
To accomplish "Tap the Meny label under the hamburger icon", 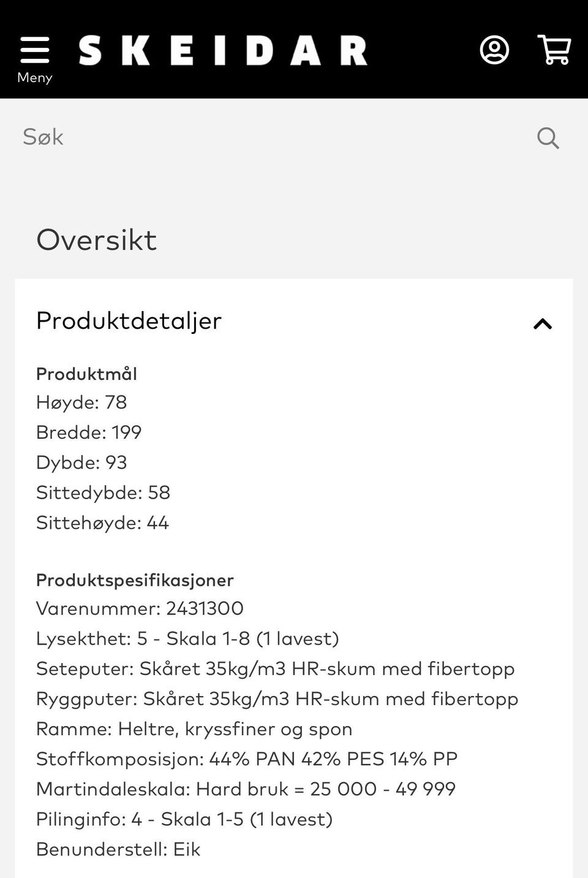I will coord(35,78).
